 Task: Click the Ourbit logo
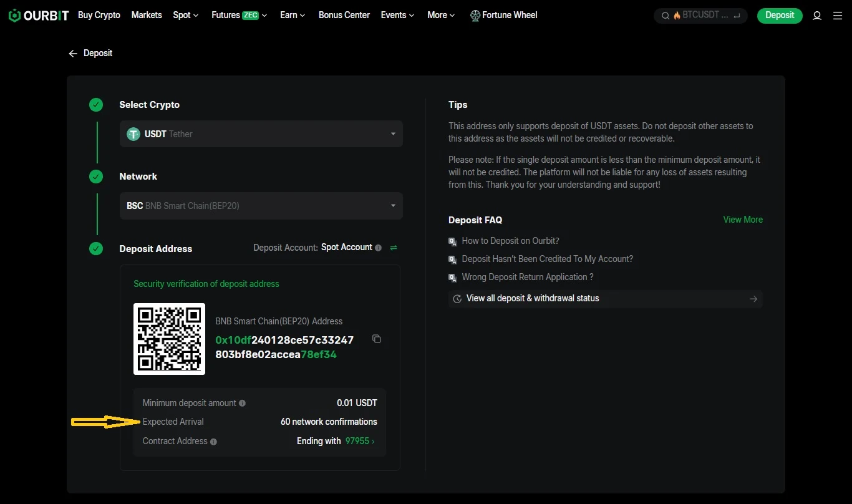39,16
